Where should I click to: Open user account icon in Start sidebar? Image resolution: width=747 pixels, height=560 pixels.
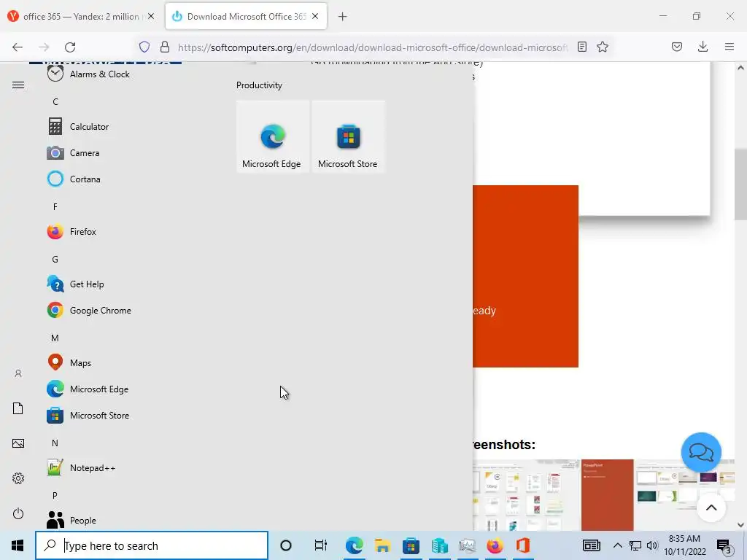18,374
